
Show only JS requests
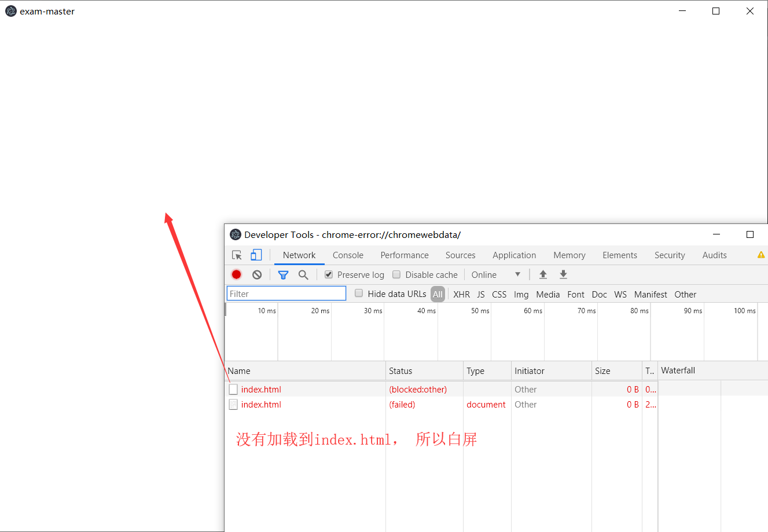pos(481,294)
